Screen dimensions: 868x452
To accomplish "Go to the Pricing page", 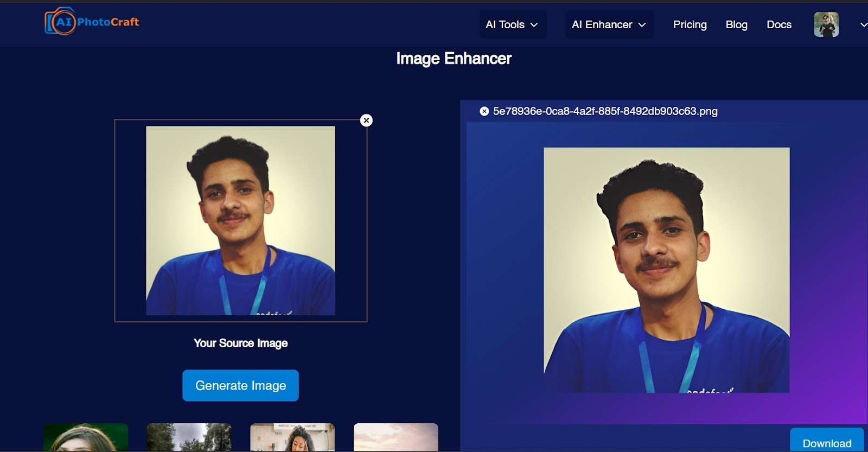I will pyautogui.click(x=690, y=24).
